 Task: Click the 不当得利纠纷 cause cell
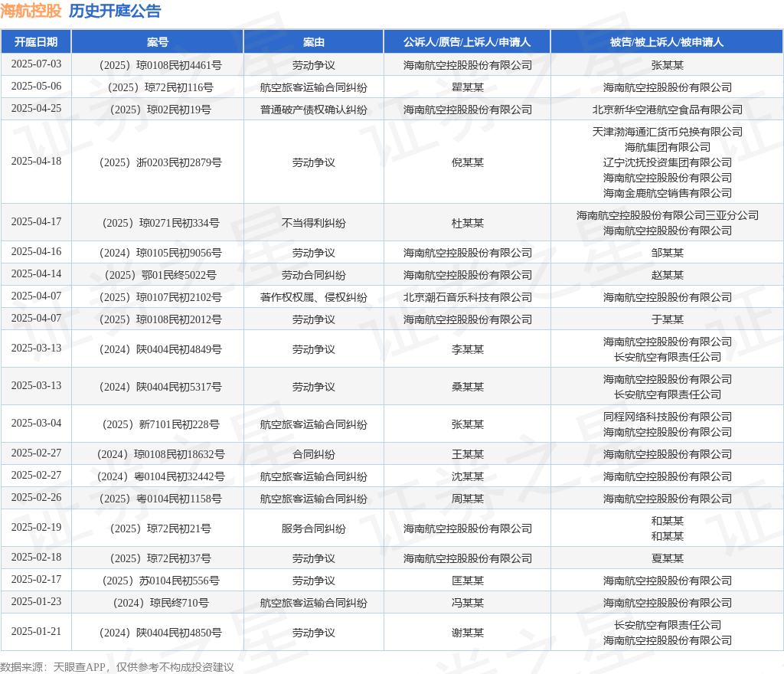(x=313, y=223)
